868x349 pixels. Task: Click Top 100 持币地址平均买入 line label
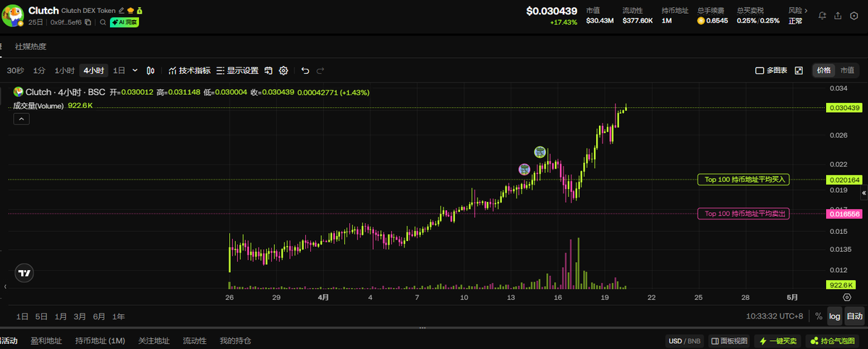click(745, 180)
